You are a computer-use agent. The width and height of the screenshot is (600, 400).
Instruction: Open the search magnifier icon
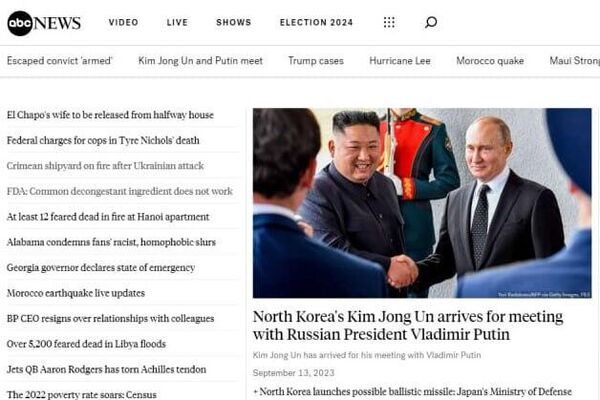pyautogui.click(x=430, y=22)
